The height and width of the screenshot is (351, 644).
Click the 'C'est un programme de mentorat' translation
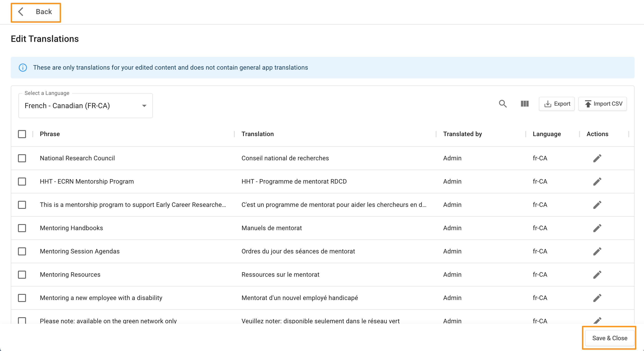(334, 205)
